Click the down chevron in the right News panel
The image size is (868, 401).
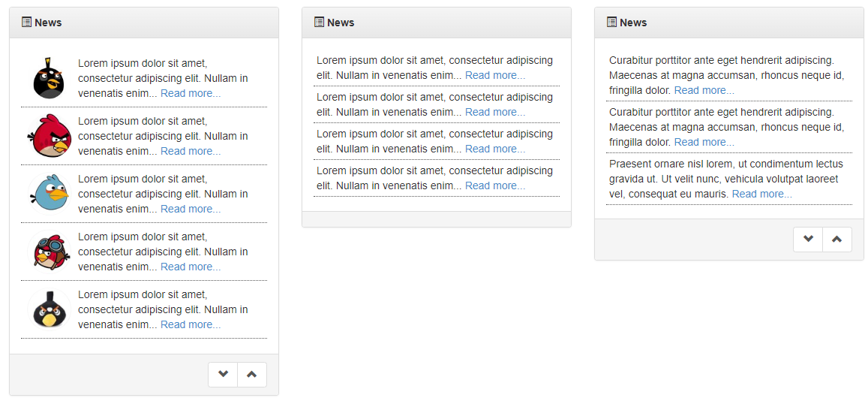pyautogui.click(x=808, y=240)
